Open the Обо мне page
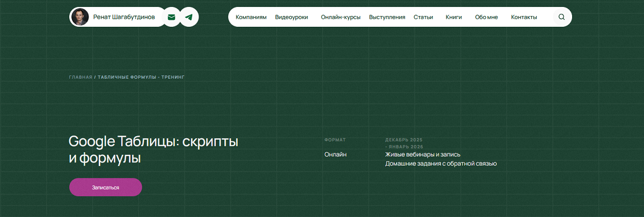 click(x=486, y=17)
